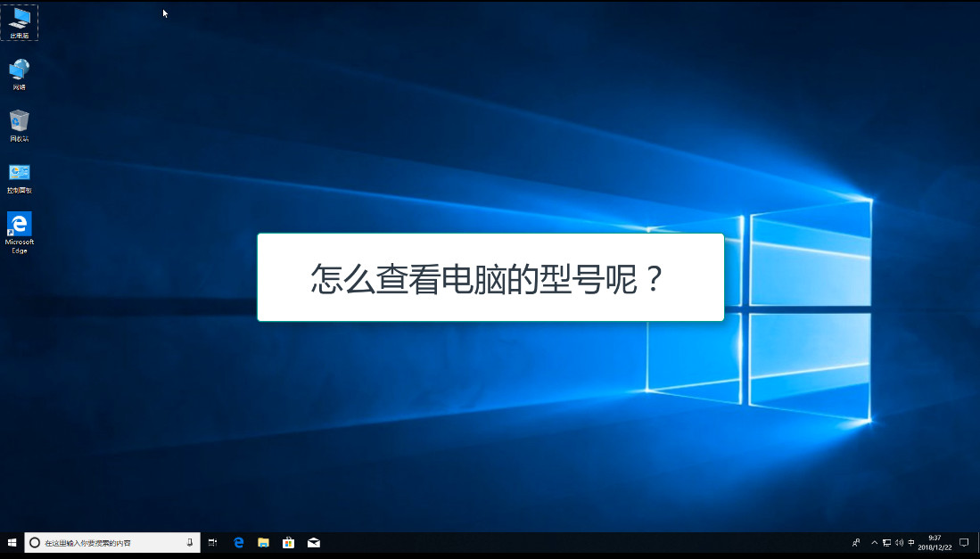Open File Explorer from the taskbar
The width and height of the screenshot is (980, 559).
(263, 542)
